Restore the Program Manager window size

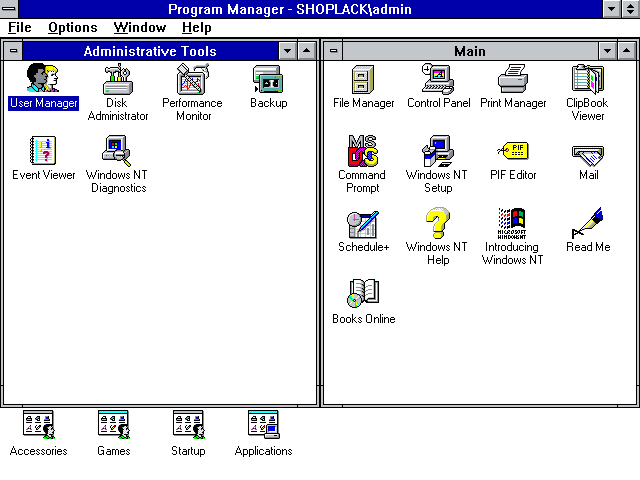coord(631,9)
